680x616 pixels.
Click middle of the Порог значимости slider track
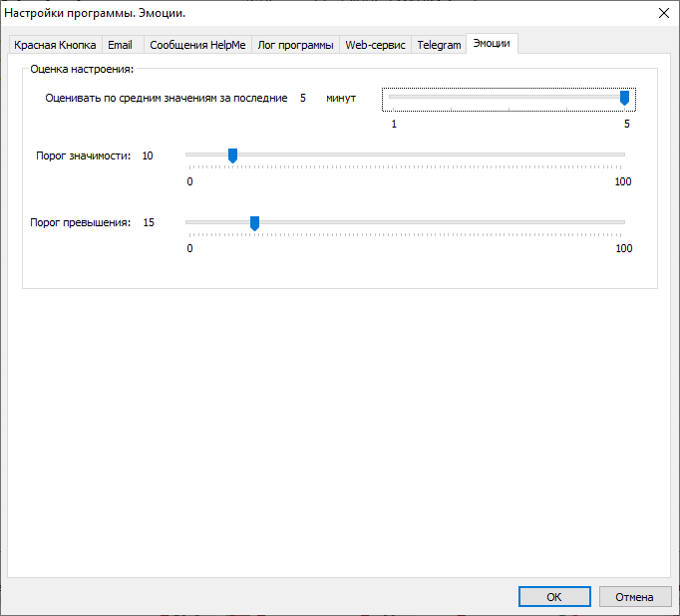406,154
